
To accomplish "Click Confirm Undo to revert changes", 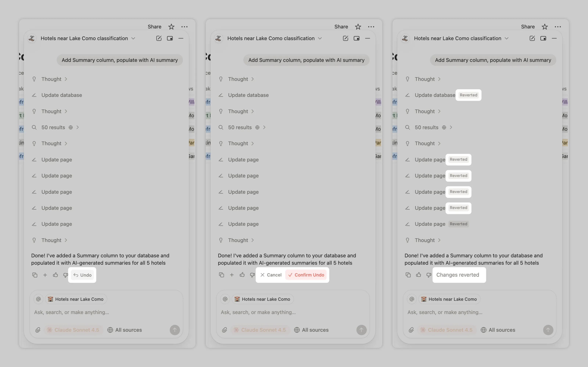I will coord(306,275).
